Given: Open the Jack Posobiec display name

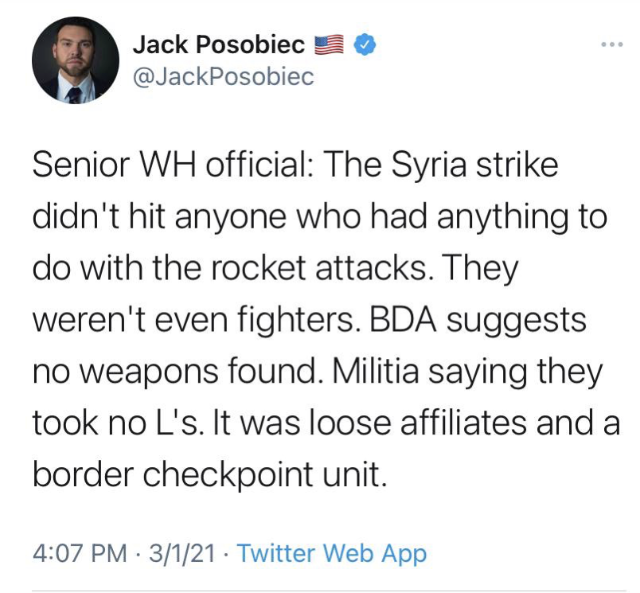Looking at the screenshot, I should click(219, 44).
